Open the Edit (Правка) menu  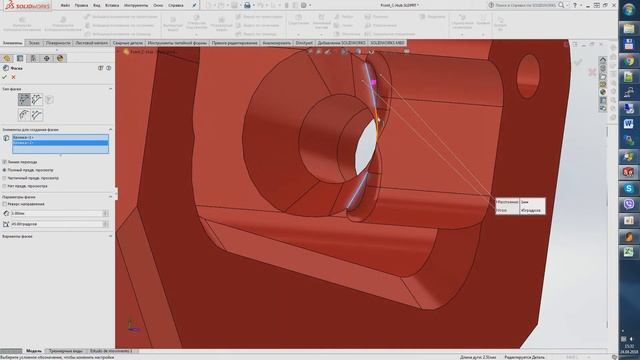pyautogui.click(x=81, y=5)
